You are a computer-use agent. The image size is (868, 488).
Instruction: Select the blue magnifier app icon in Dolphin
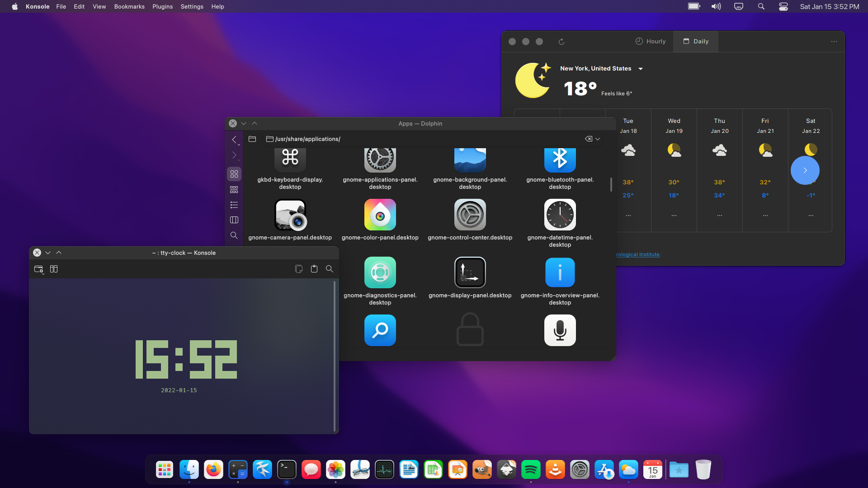pos(380,330)
